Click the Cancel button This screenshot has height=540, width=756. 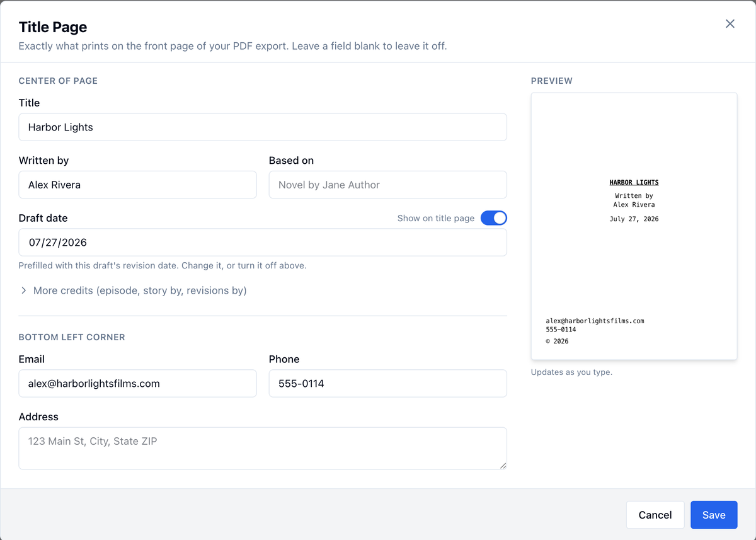tap(655, 515)
